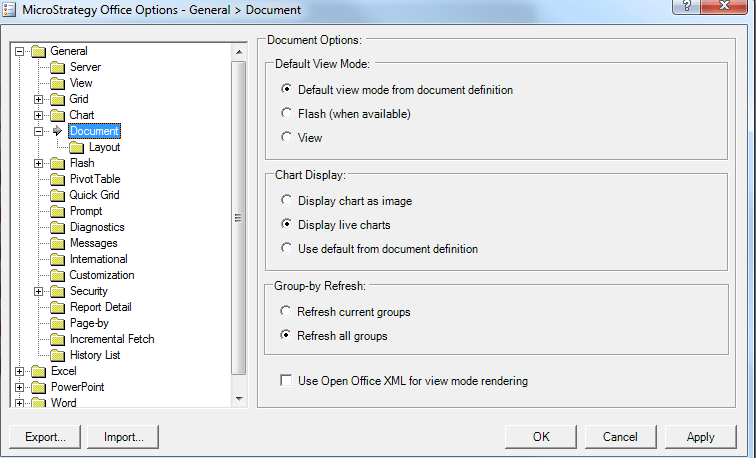This screenshot has height=458, width=756.
Task: Click the Page-by folder icon
Action: click(57, 323)
